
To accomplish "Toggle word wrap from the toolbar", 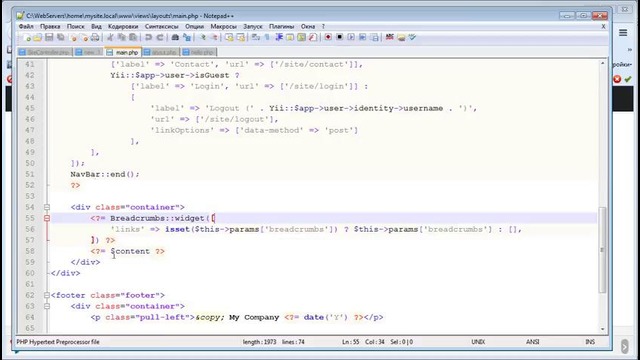I will pyautogui.click(x=256, y=38).
